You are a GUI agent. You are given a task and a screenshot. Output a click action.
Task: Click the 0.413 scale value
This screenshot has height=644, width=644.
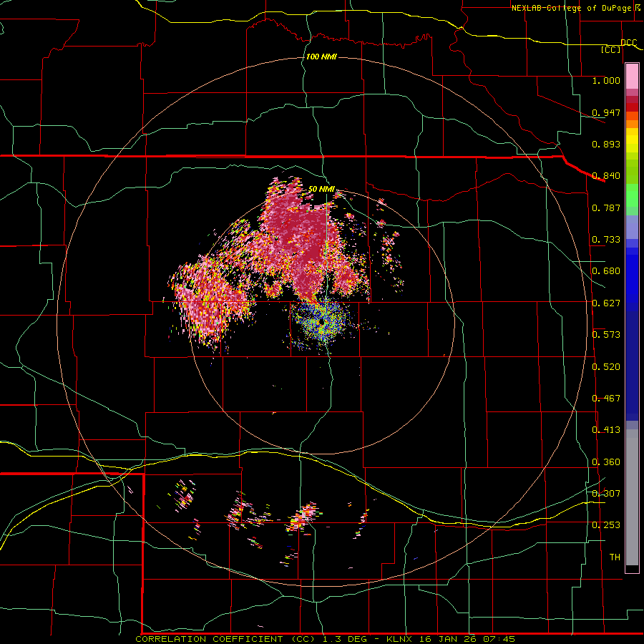tap(606, 430)
